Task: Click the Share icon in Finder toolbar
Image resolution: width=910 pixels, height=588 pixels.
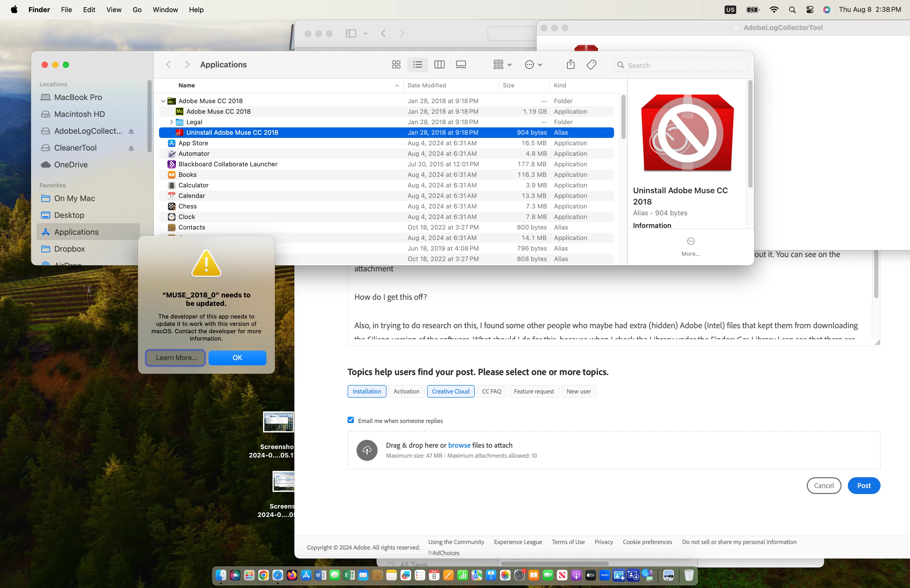Action: [x=571, y=64]
